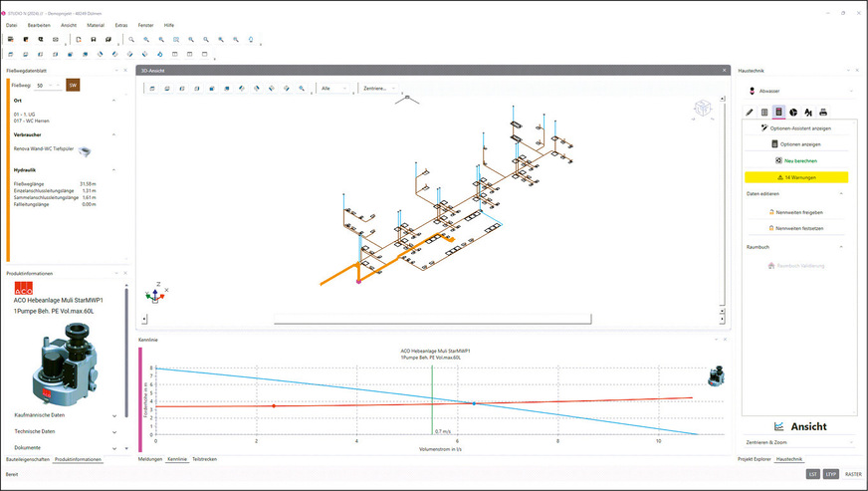Screen dimensions: 868x491
Task: Open the Alle filter dropdown
Action: point(333,89)
